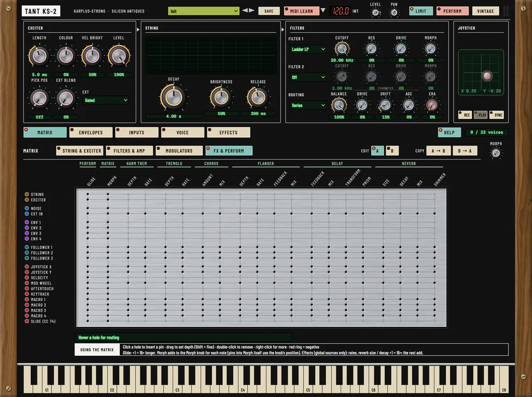This screenshot has width=532, height=397.
Task: Toggle the Help button
Action: (x=449, y=132)
